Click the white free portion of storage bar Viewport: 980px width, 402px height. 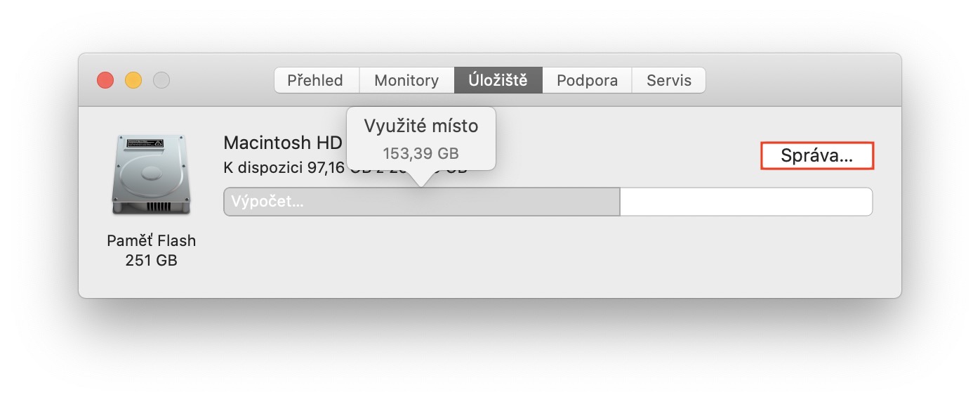[x=746, y=202]
